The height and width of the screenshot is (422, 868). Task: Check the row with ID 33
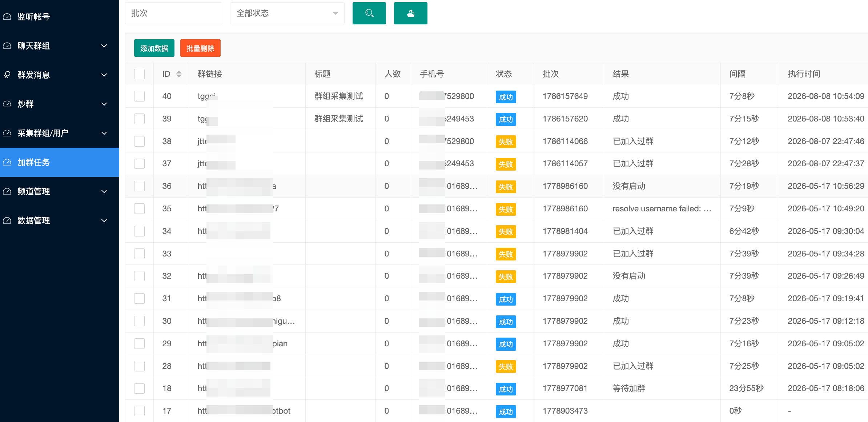coord(139,254)
